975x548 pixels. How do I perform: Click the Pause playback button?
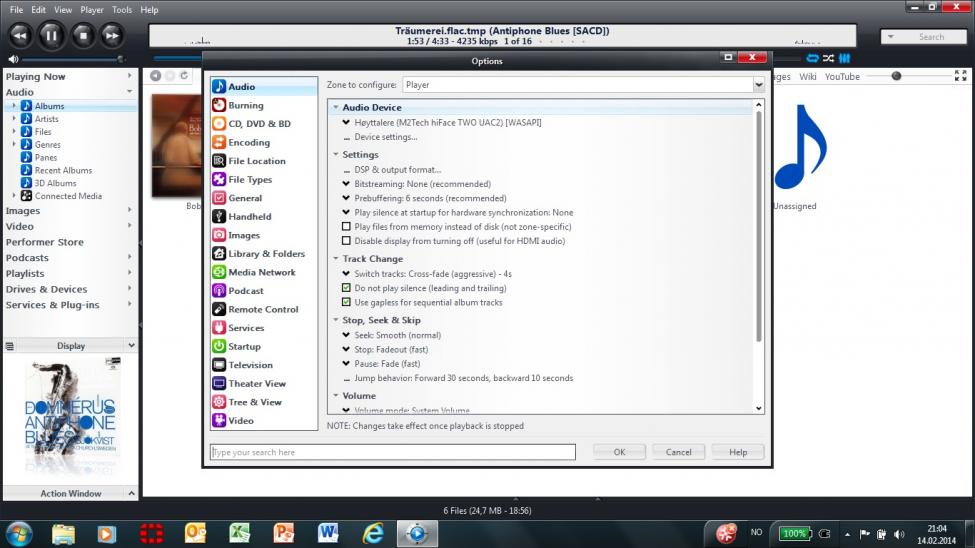(x=51, y=36)
